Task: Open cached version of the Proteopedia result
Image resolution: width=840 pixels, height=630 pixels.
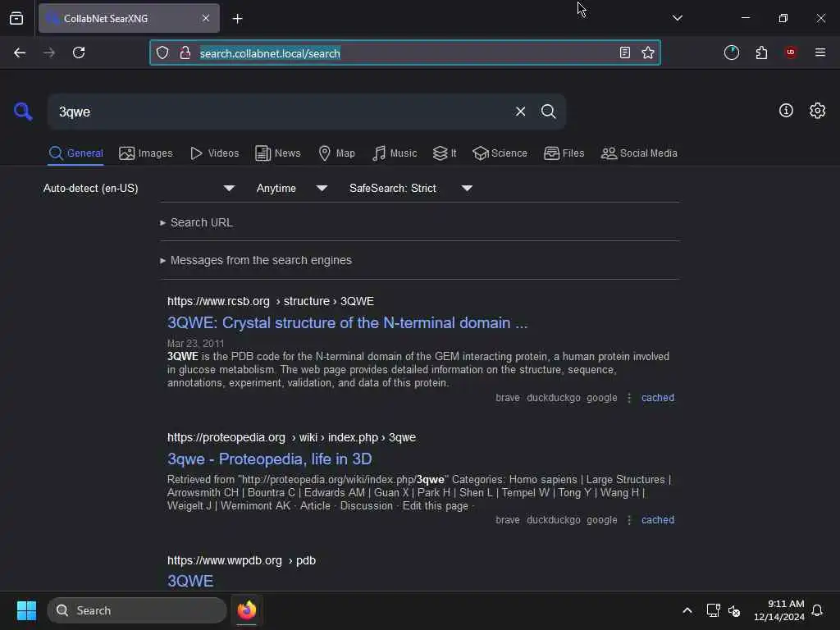Action: coord(657,520)
